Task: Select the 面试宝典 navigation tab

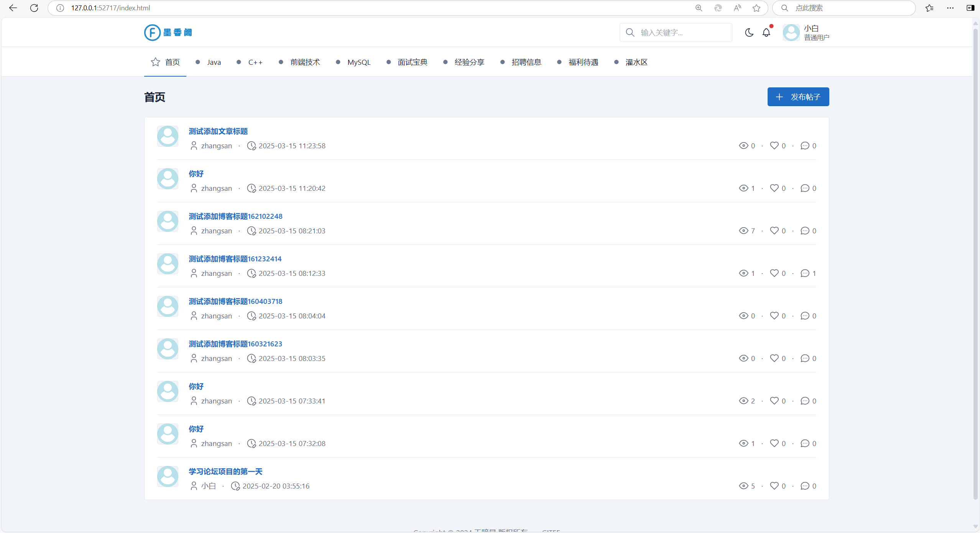Action: click(412, 62)
